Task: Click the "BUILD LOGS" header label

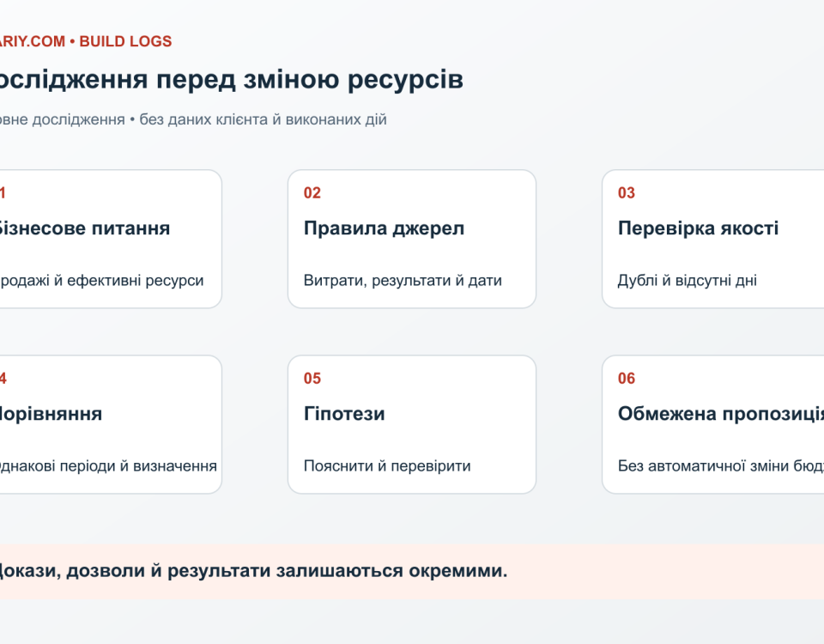Action: click(125, 41)
